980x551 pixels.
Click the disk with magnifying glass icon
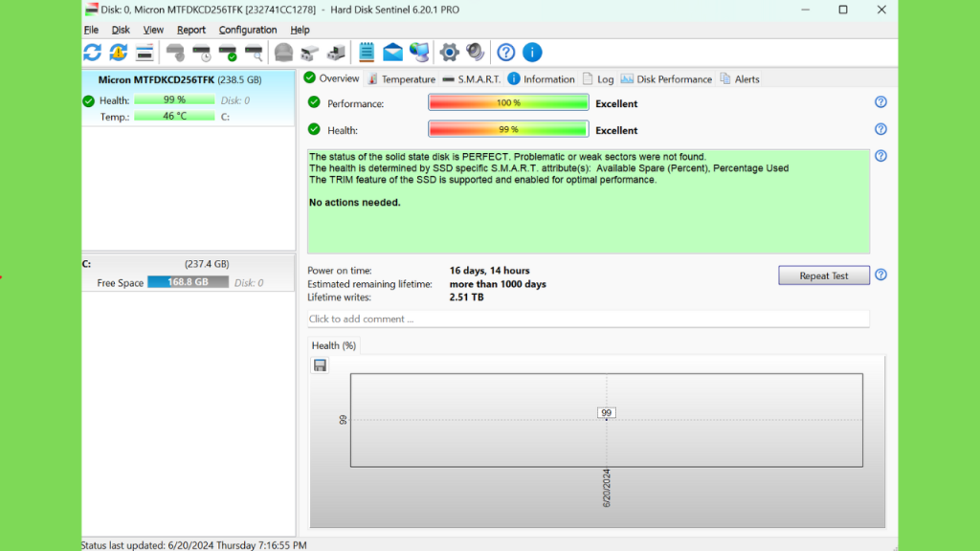coord(254,53)
